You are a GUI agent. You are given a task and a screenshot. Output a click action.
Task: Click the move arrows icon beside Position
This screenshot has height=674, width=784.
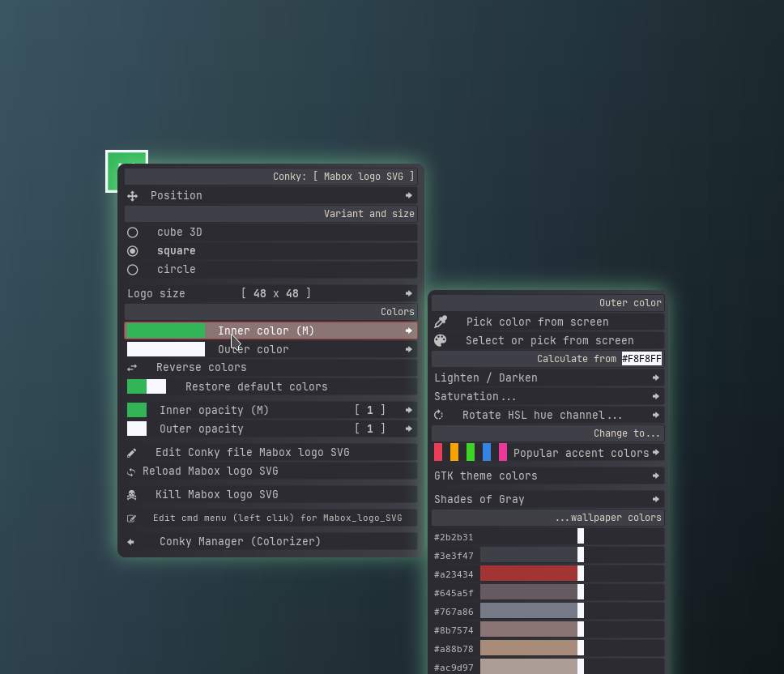(132, 196)
